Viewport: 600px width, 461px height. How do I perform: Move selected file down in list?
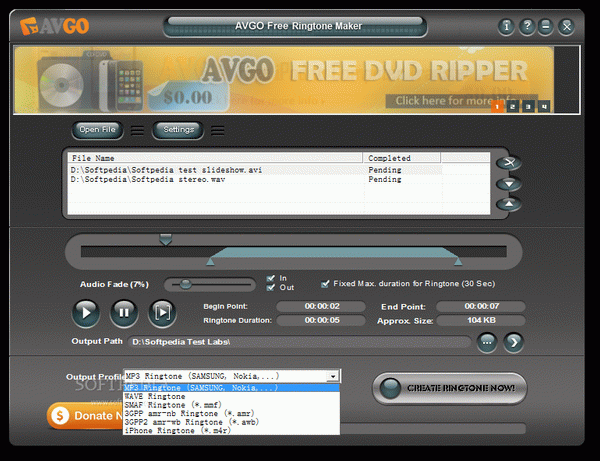(x=509, y=184)
